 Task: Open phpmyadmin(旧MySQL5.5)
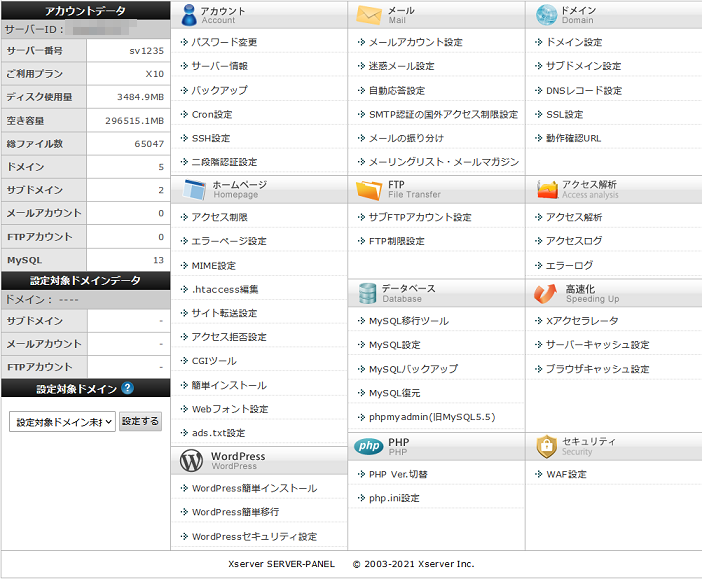coord(432,417)
